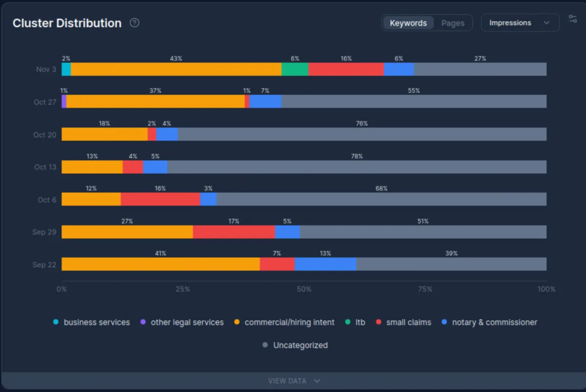
Task: Click the orange 43% bar segment for Nov 3
Action: [176, 69]
